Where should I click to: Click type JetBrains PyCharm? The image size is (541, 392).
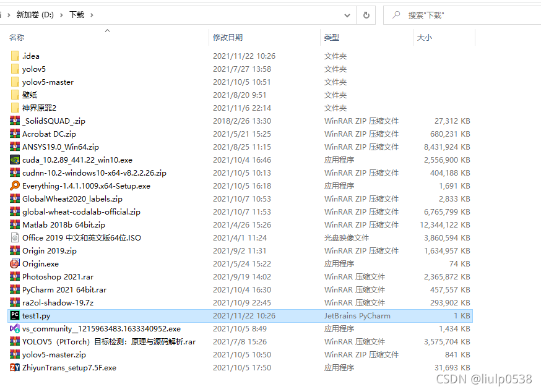click(357, 316)
